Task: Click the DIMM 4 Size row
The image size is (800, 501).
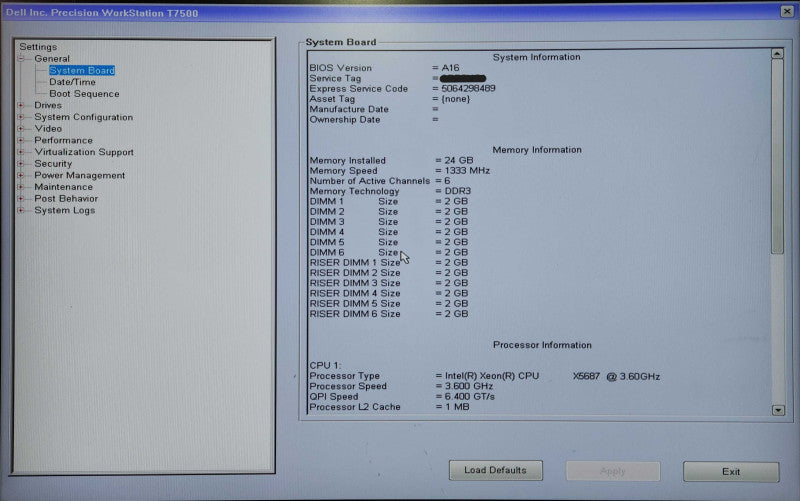Action: pos(389,232)
